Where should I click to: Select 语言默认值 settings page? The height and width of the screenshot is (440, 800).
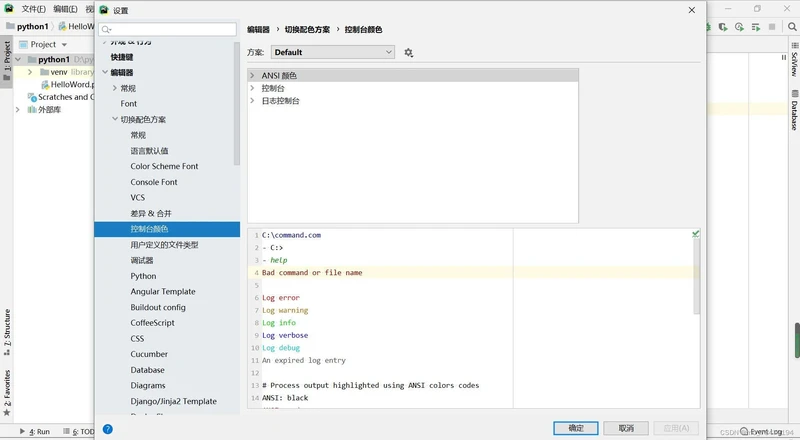pos(149,151)
